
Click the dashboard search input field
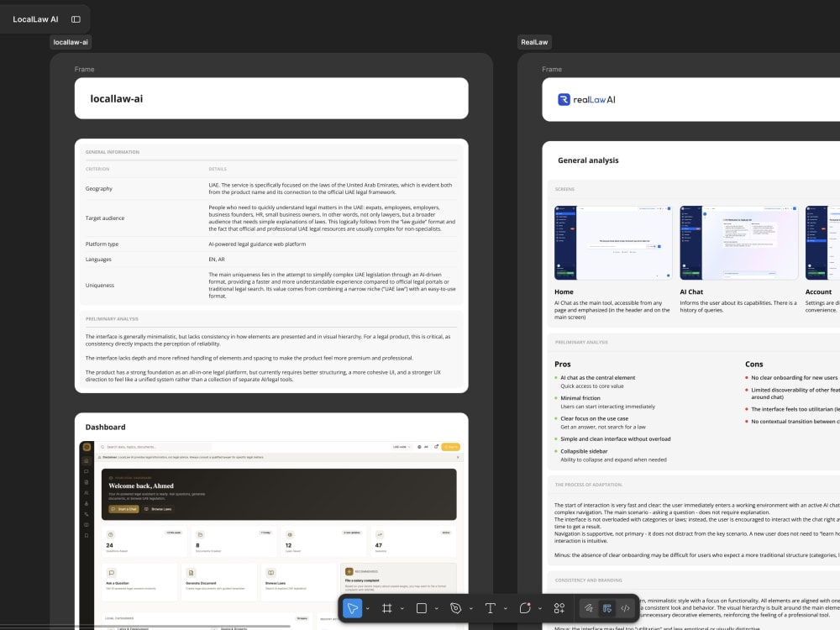tap(155, 447)
